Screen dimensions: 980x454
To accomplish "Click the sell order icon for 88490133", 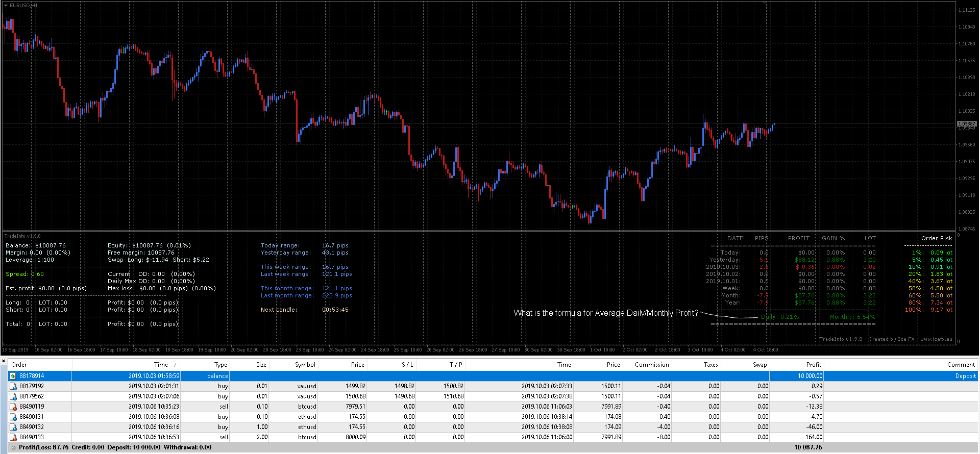I will tap(13, 437).
